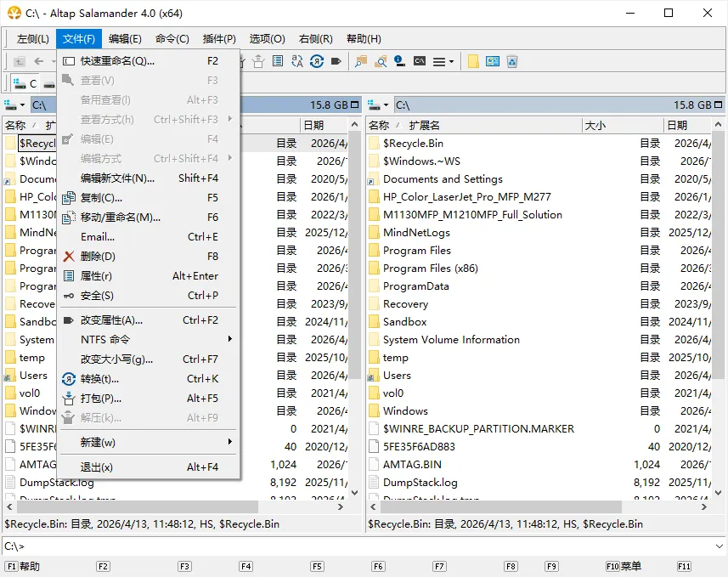
Task: Show drive information toolbar icon
Action: coord(400,61)
